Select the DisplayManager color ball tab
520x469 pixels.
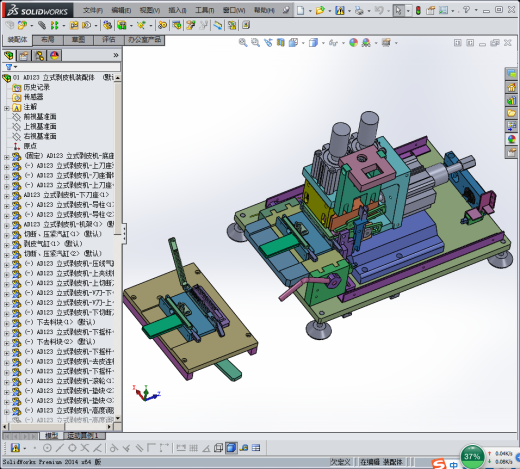[54, 56]
